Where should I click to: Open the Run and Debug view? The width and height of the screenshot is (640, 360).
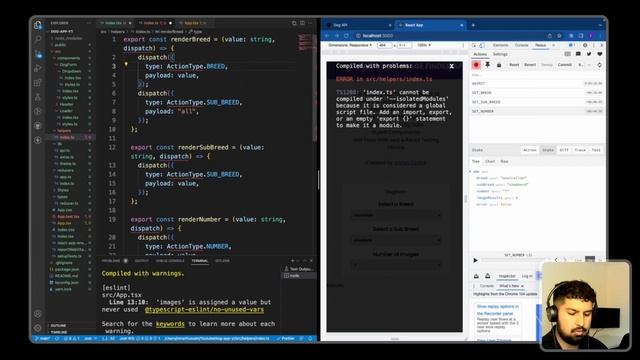[38, 68]
